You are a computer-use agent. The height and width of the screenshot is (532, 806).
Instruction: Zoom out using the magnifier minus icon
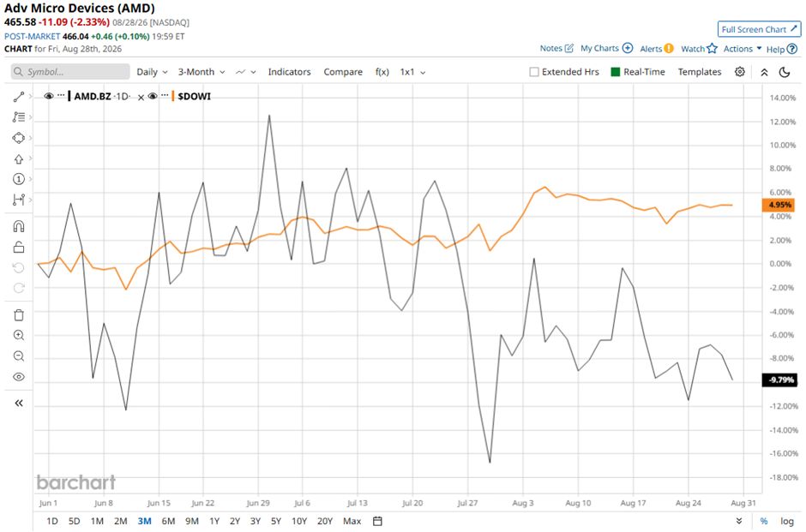point(19,356)
